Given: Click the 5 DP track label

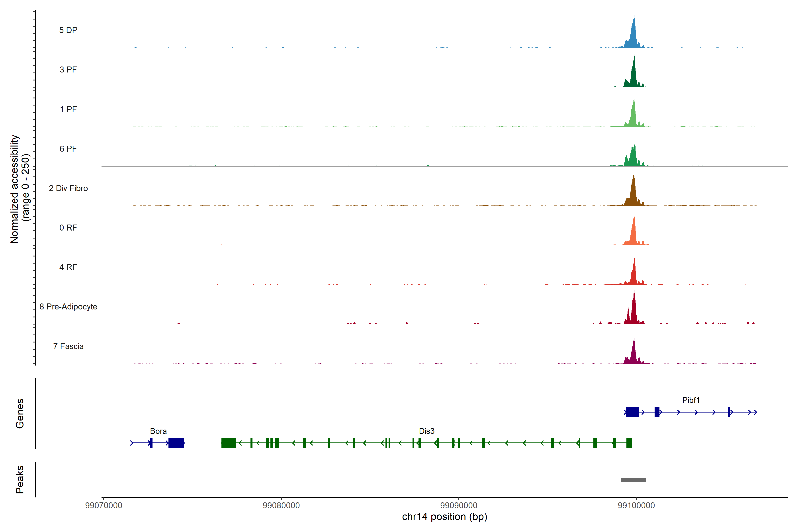Looking at the screenshot, I should click(68, 30).
